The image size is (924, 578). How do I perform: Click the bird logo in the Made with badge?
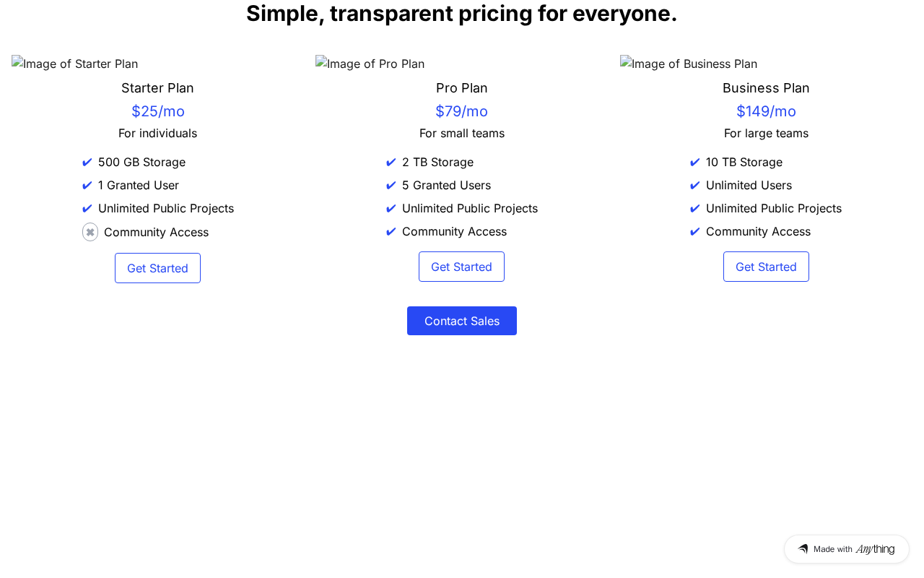(803, 549)
